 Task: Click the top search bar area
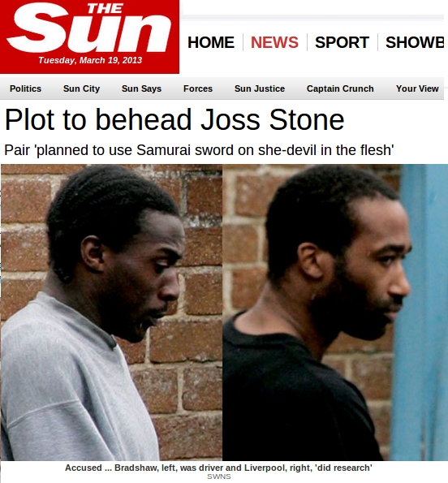[313, 7]
